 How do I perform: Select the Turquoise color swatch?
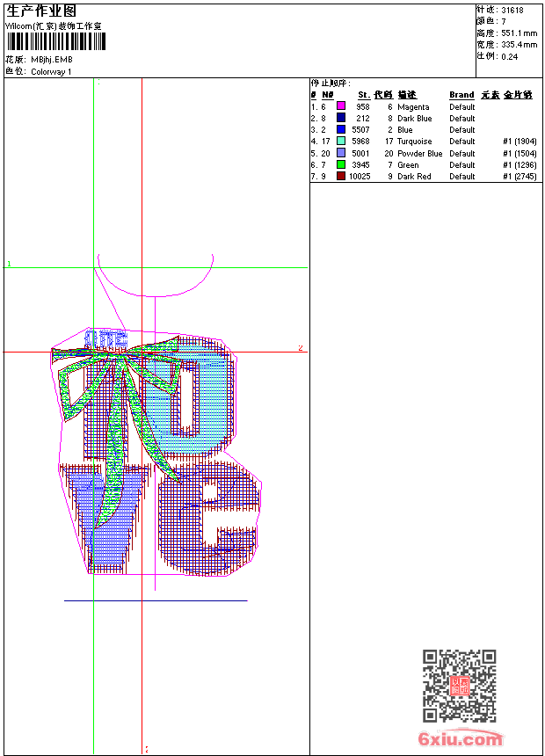(x=341, y=142)
